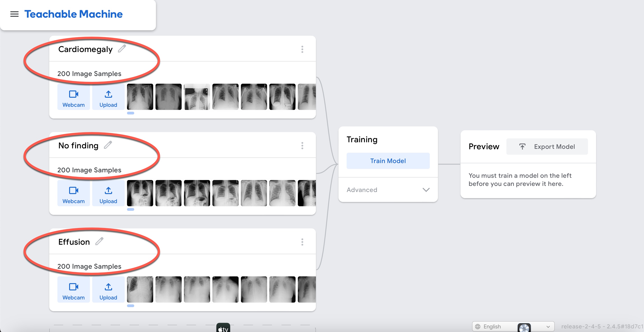
Task: Select first Cardiomegaly X-ray thumbnail
Action: point(140,97)
